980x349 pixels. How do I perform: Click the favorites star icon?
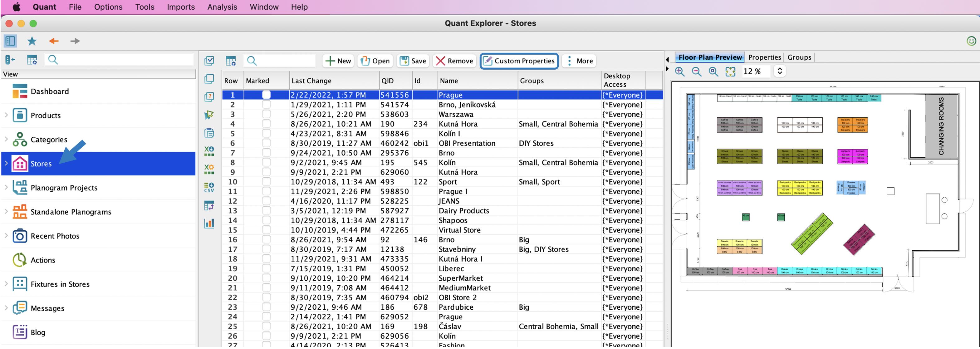click(x=32, y=41)
